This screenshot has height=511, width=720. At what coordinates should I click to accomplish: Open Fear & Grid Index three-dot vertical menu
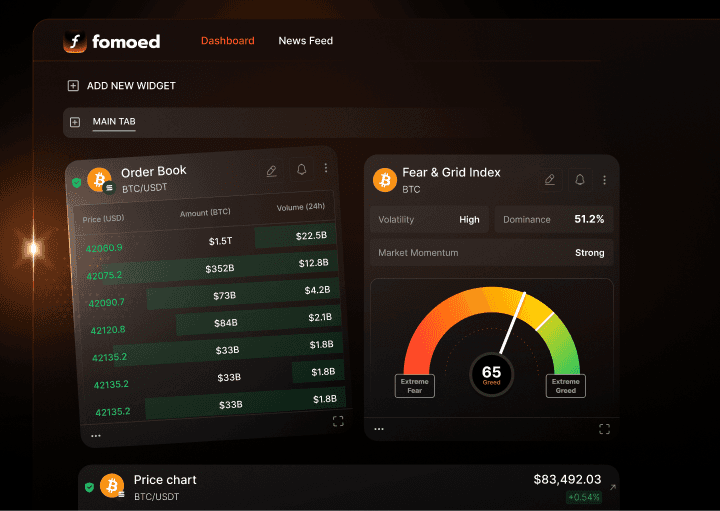click(x=604, y=180)
